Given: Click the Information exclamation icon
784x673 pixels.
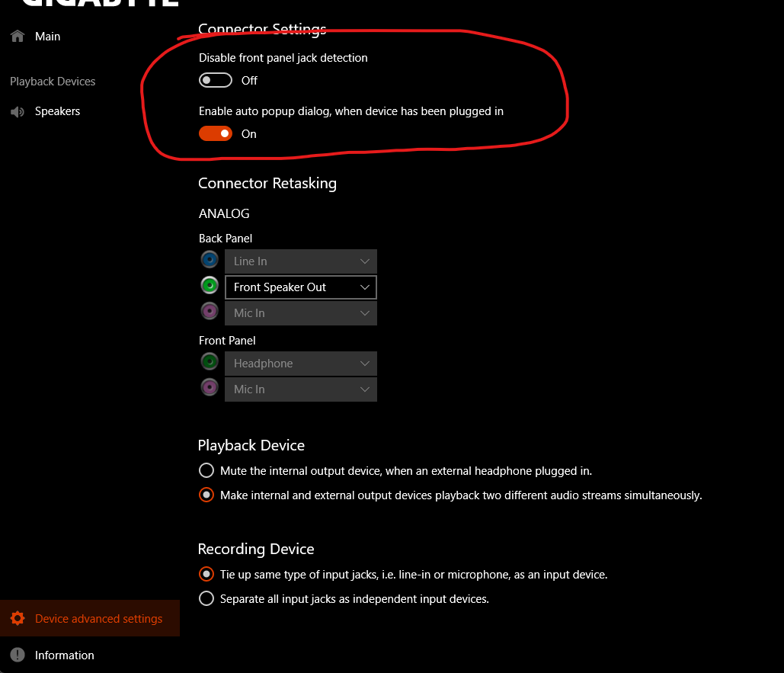Looking at the screenshot, I should 18,655.
